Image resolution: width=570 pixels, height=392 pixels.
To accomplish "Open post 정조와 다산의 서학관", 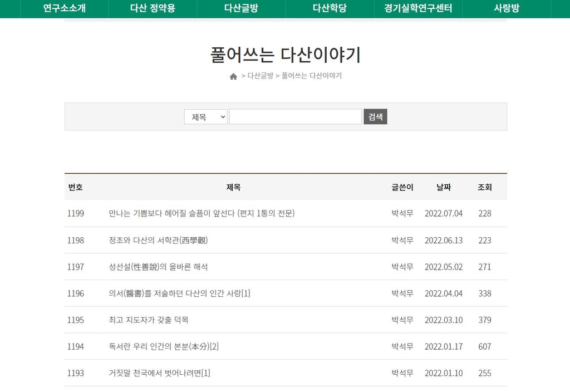I will 158,240.
